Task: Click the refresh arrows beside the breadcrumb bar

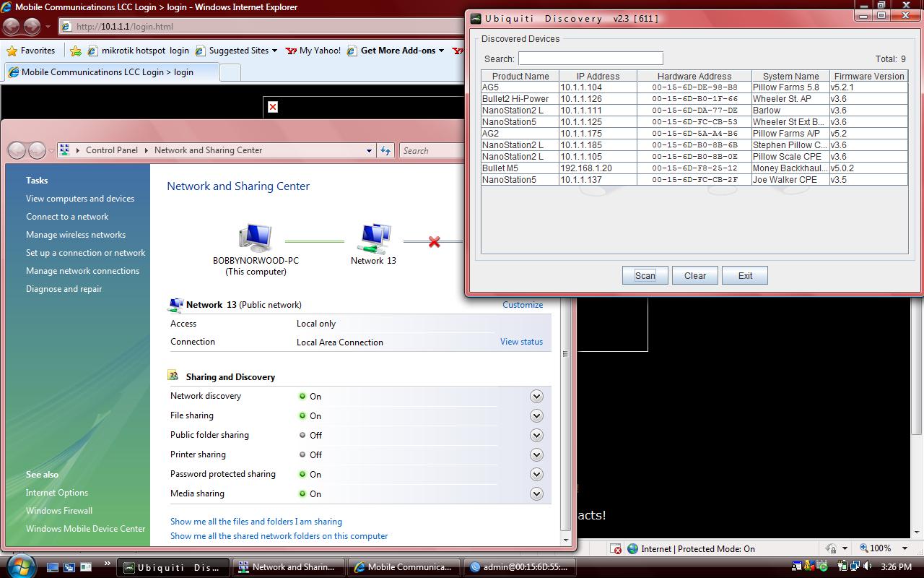Action: tap(385, 150)
